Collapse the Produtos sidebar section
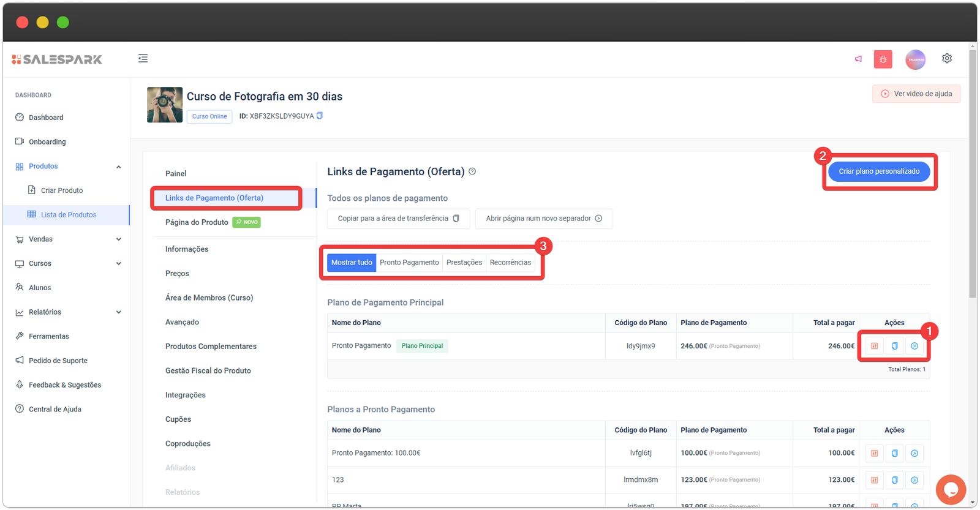The width and height of the screenshot is (980, 510). pos(119,167)
